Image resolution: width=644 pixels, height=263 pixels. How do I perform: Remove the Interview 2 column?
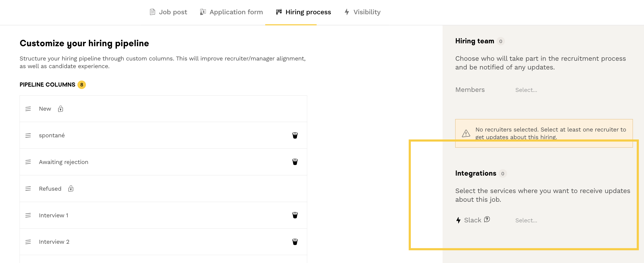295,242
